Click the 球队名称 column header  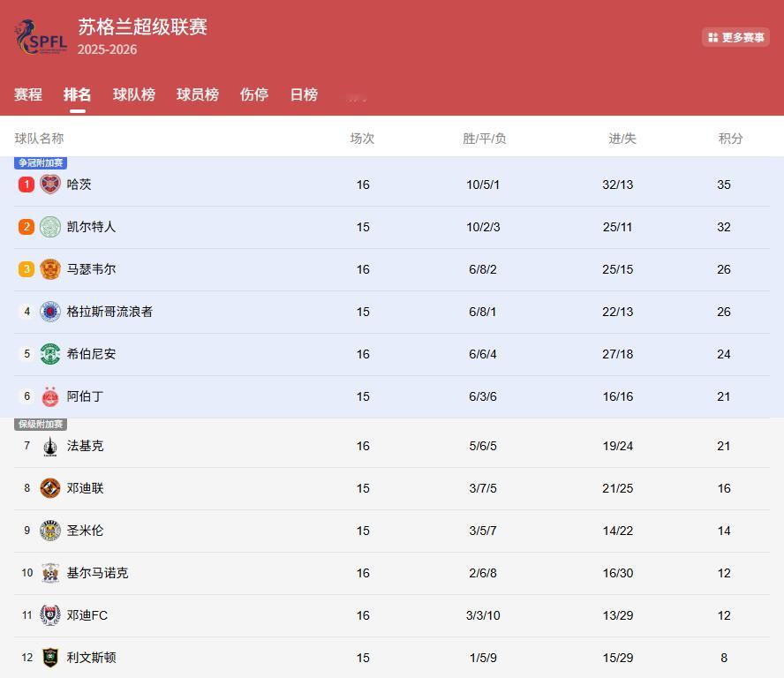pyautogui.click(x=39, y=139)
